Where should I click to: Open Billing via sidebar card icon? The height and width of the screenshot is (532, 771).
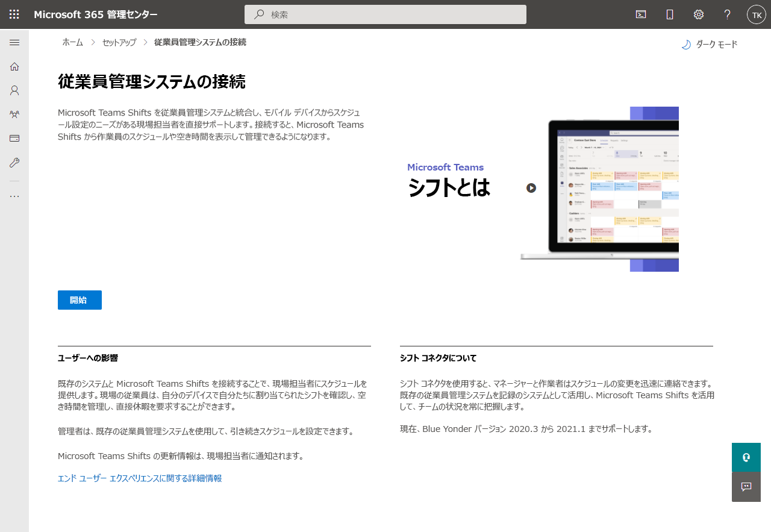tap(14, 138)
